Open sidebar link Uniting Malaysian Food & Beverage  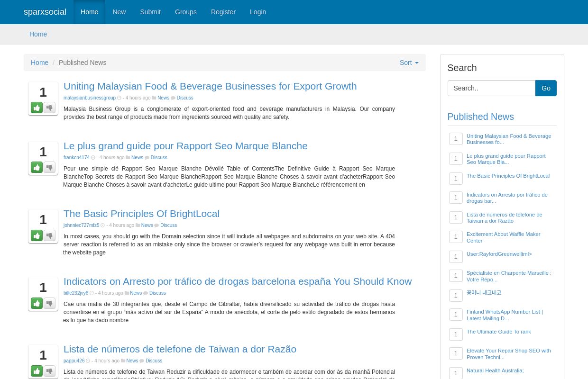[509, 139]
